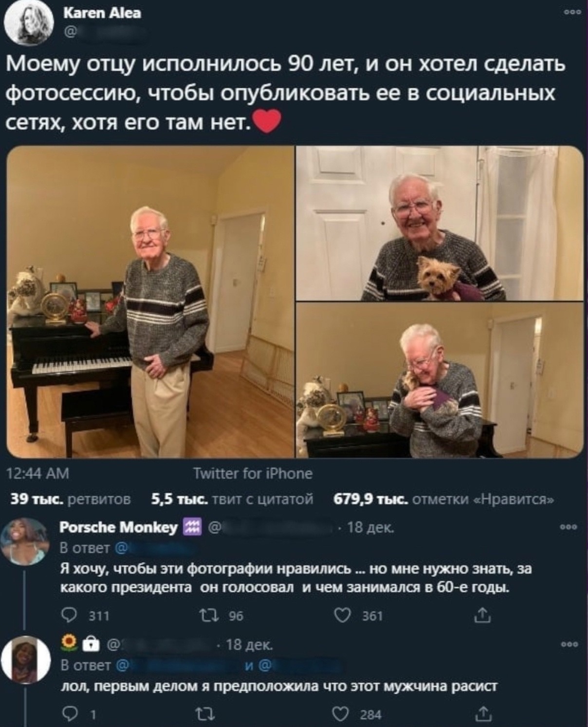588x727 pixels.
Task: Retweet the Porsche Monkey reply
Action: (x=202, y=616)
